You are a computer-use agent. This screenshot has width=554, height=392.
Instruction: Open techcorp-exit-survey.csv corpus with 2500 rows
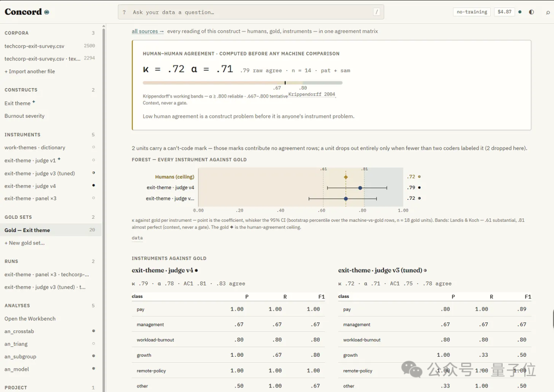click(x=49, y=46)
